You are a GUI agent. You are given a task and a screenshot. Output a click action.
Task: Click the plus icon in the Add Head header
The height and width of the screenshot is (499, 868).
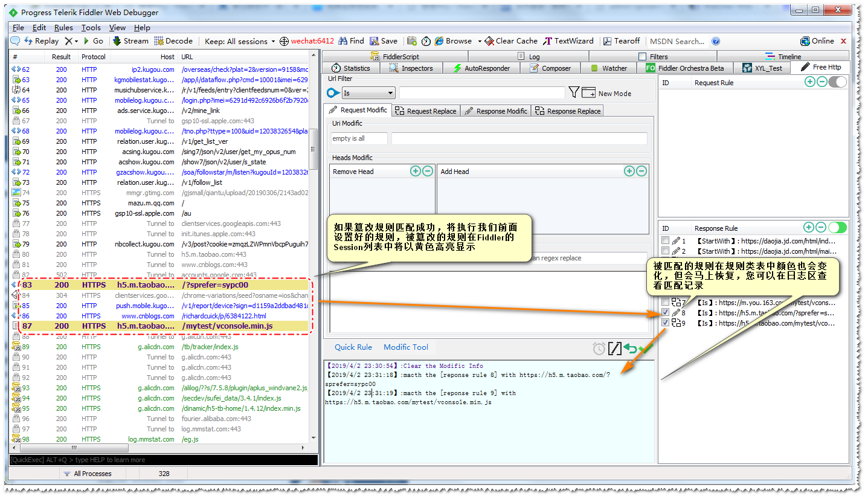(x=629, y=171)
